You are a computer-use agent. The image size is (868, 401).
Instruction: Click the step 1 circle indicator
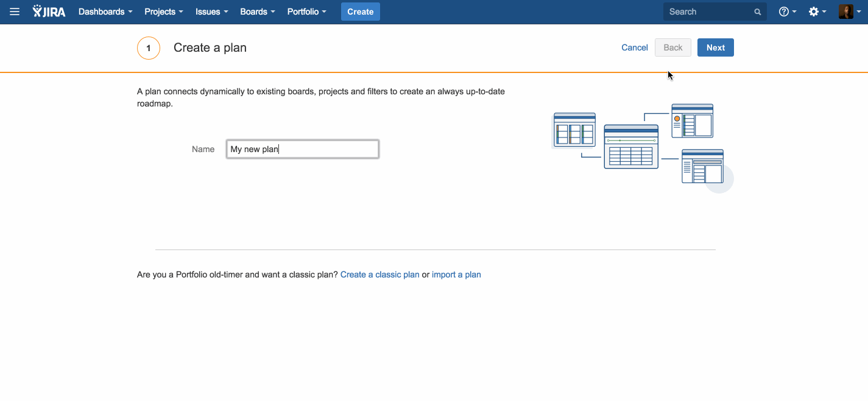149,48
